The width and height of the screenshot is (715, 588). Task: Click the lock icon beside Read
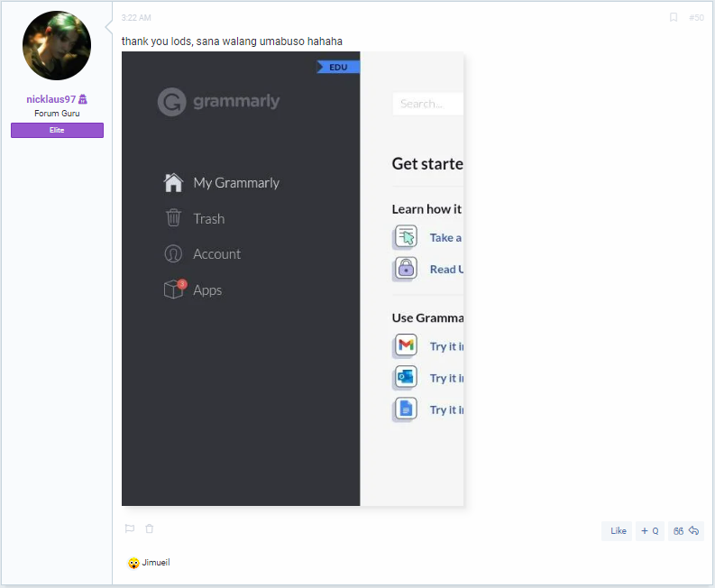pyautogui.click(x=406, y=268)
